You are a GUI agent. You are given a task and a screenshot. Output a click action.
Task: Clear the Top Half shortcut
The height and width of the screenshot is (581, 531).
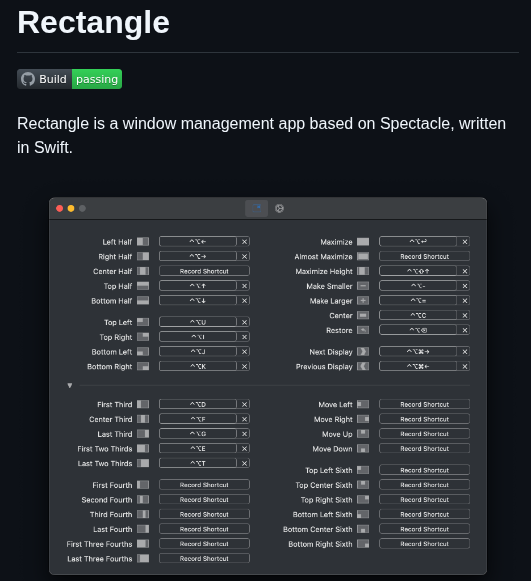244,286
